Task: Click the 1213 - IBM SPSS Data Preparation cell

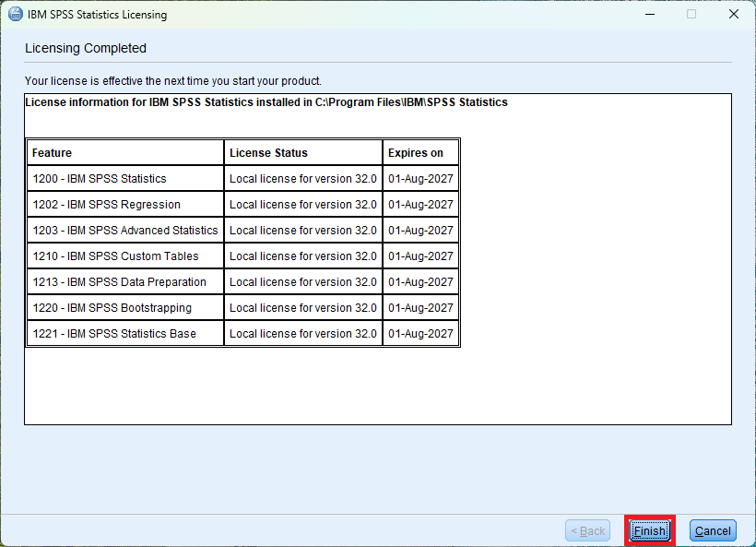Action: tap(125, 281)
